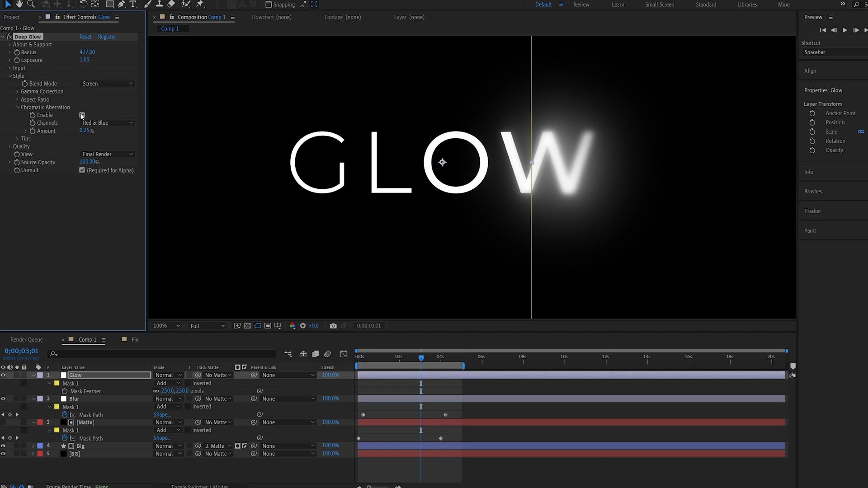Open the Blend Mode Screen dropdown
868x488 pixels.
[108, 84]
